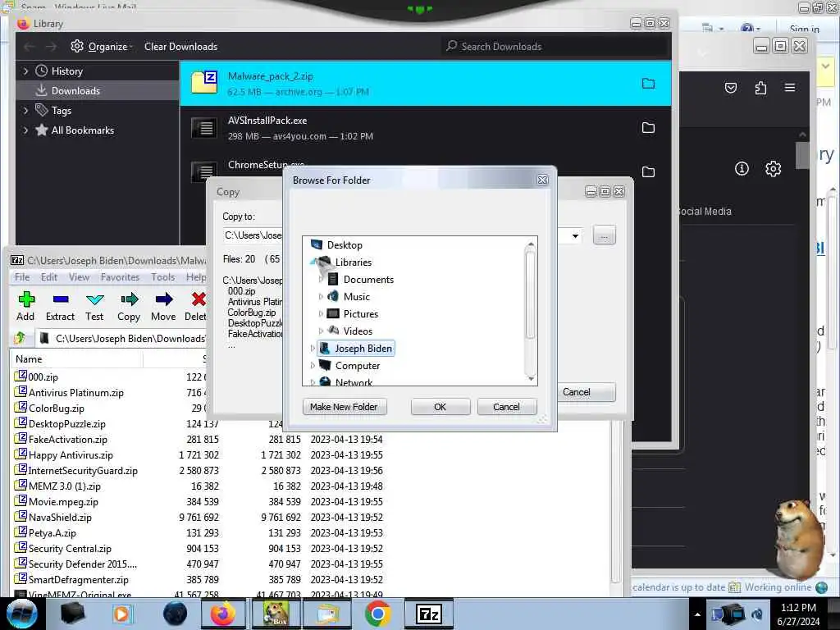Open the Firefox hamburger menu
840x630 pixels.
790,87
